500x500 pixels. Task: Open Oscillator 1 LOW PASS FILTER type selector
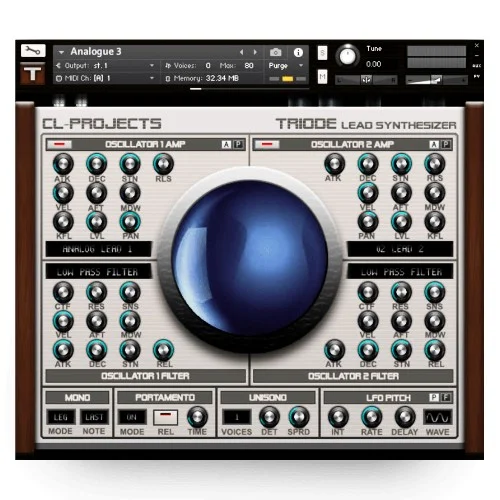pyautogui.click(x=99, y=272)
